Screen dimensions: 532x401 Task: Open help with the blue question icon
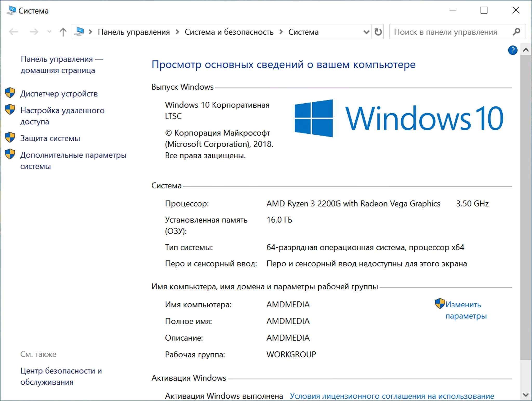pyautogui.click(x=513, y=50)
